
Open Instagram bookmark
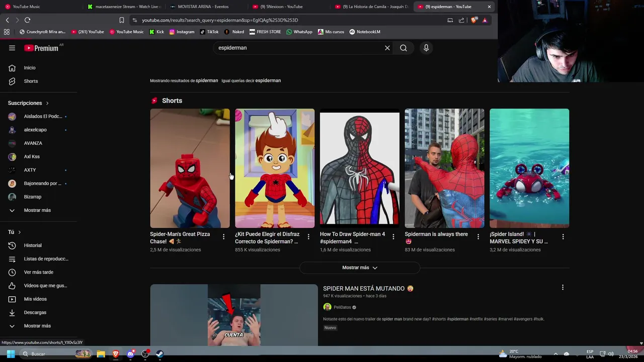click(x=182, y=32)
